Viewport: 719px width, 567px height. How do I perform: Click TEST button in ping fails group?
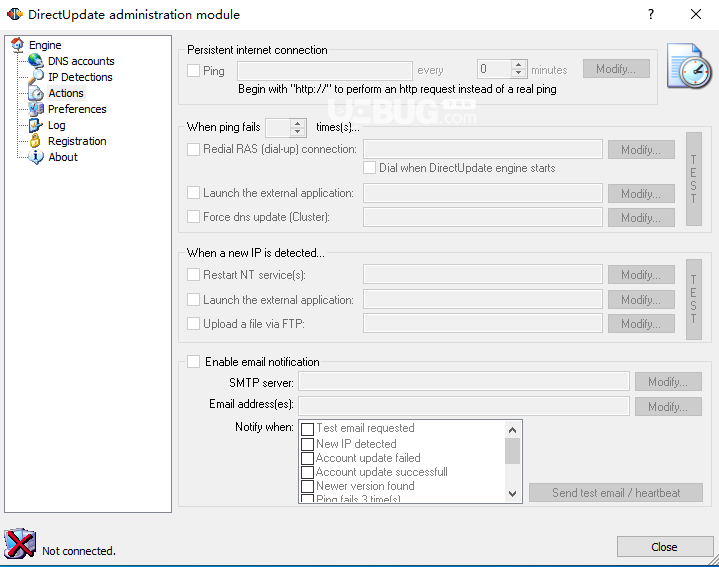tap(694, 179)
